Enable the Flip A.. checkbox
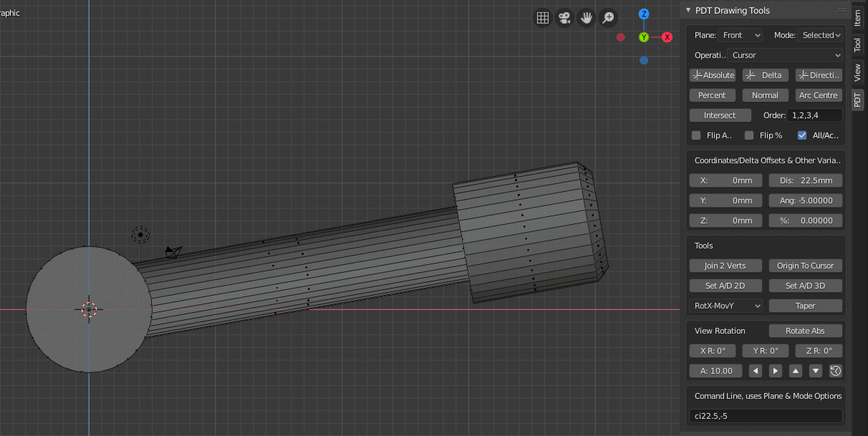Viewport: 868px width, 436px height. [696, 135]
